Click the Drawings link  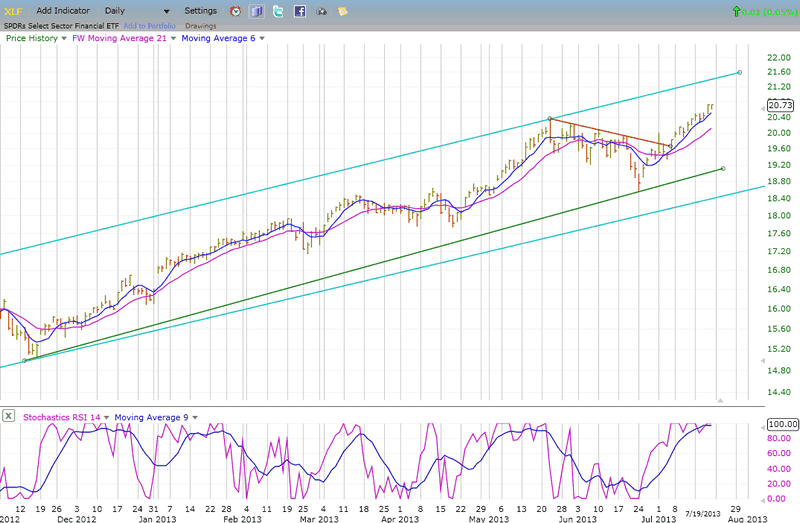[201, 24]
